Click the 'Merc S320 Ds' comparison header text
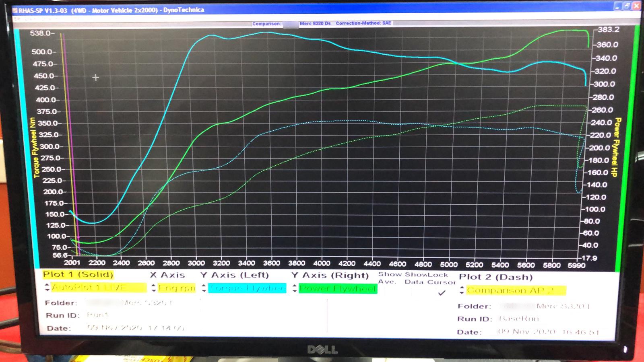The image size is (644, 362). tap(315, 23)
